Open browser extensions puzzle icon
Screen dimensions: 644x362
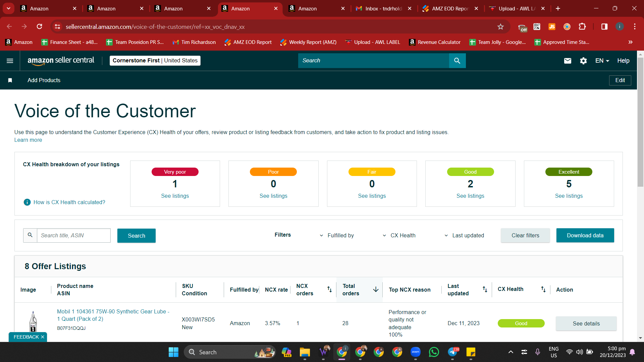pos(582,26)
